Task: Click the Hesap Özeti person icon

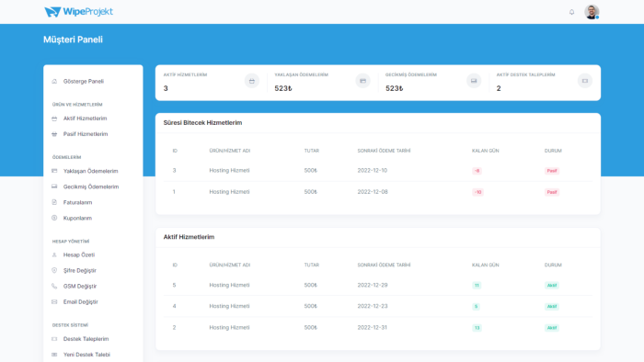Action: pos(54,255)
